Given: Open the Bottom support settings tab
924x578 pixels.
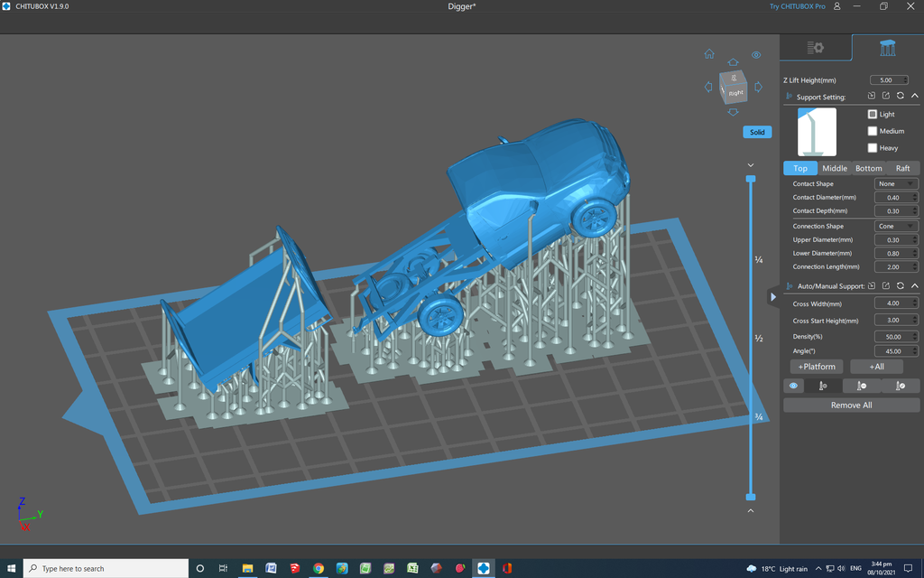Looking at the screenshot, I should (868, 168).
